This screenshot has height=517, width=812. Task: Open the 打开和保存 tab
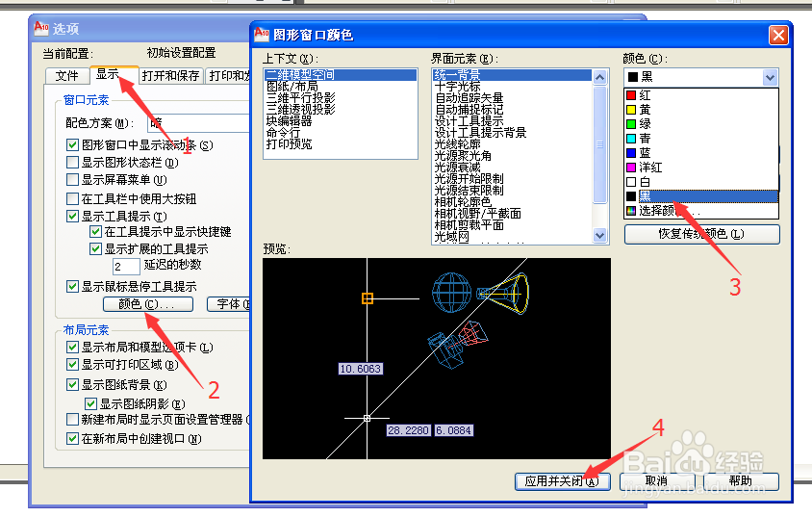171,76
